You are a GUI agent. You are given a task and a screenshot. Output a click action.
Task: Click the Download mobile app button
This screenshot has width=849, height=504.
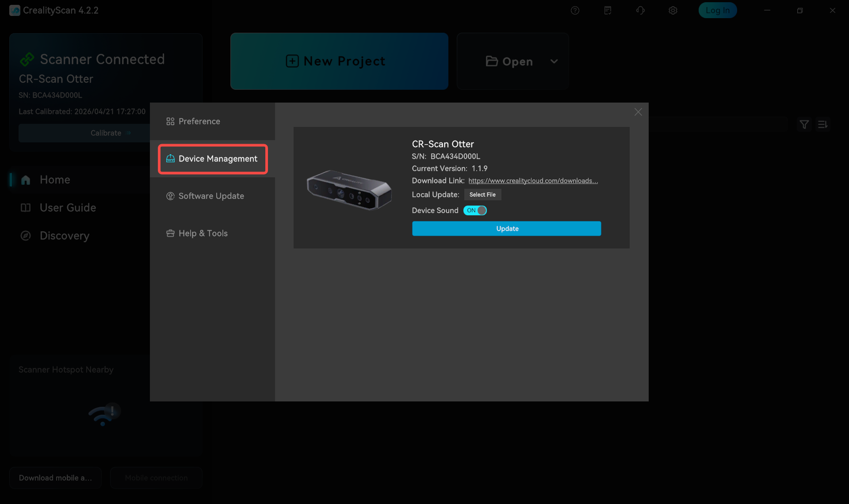tap(55, 478)
